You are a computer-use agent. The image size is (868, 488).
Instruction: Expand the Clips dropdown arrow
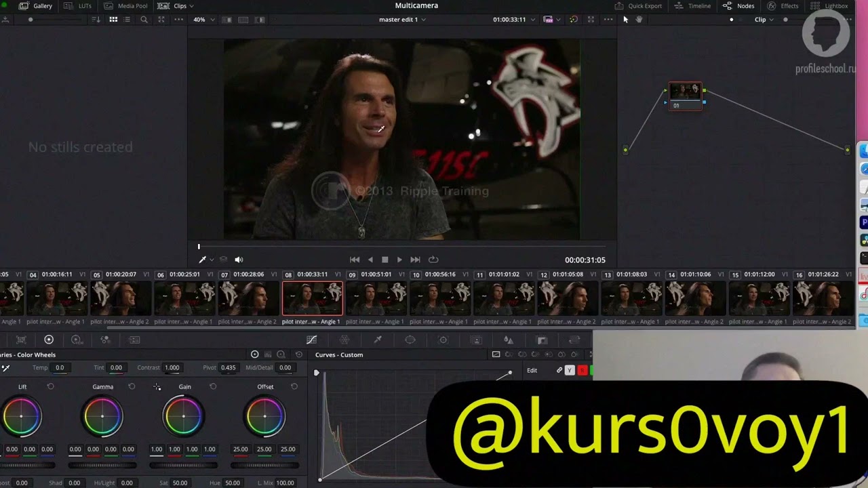191,6
